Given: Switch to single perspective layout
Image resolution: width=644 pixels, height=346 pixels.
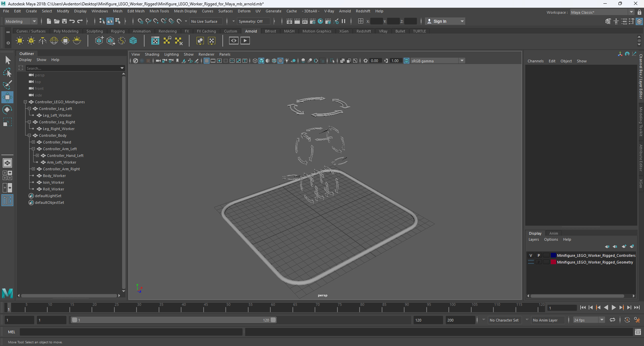Looking at the screenshot, I should coord(7,163).
